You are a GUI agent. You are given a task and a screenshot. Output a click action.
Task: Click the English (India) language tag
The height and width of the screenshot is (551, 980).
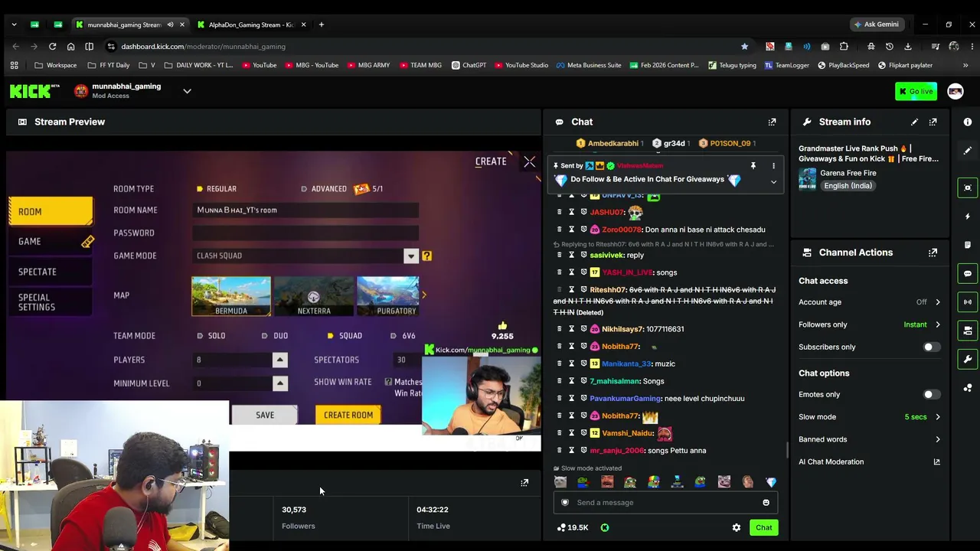tap(848, 186)
